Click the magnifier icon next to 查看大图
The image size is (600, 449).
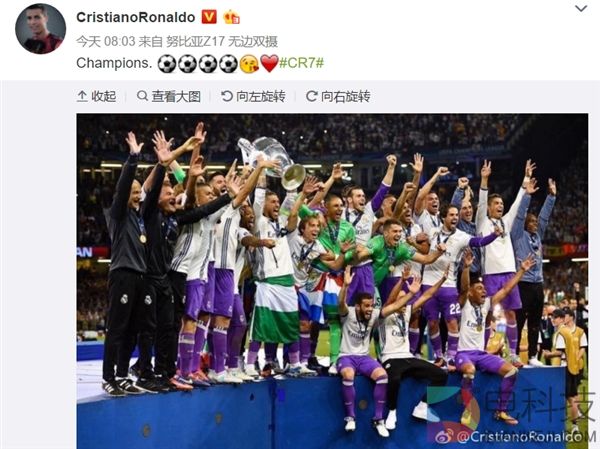pyautogui.click(x=142, y=96)
